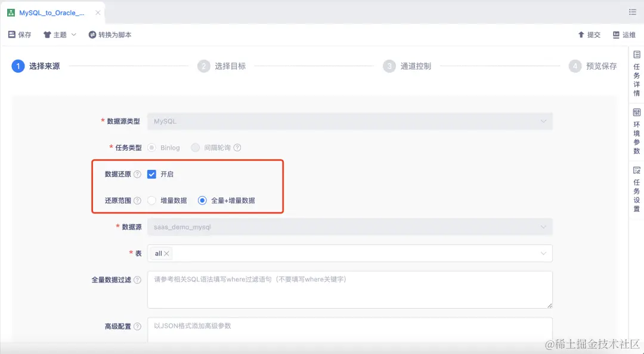
Task: Expand the 主题 theme dropdown arrow
Action: 74,35
